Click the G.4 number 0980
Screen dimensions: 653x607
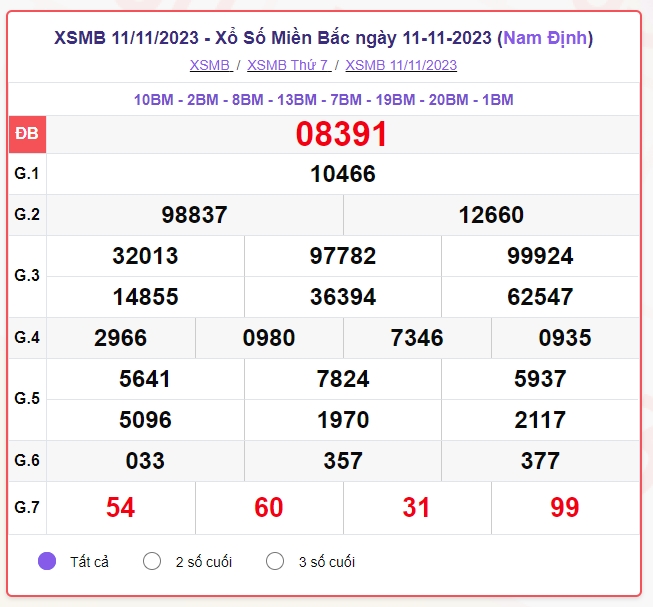tap(269, 338)
